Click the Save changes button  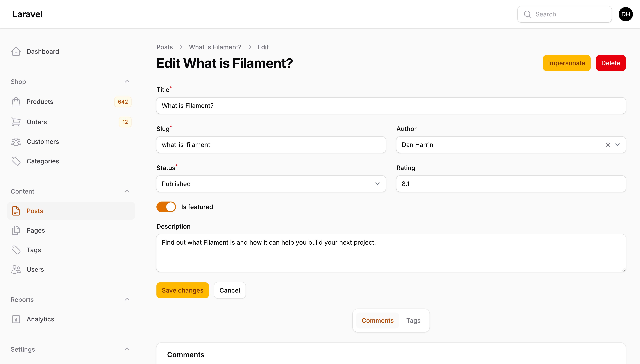(183, 290)
